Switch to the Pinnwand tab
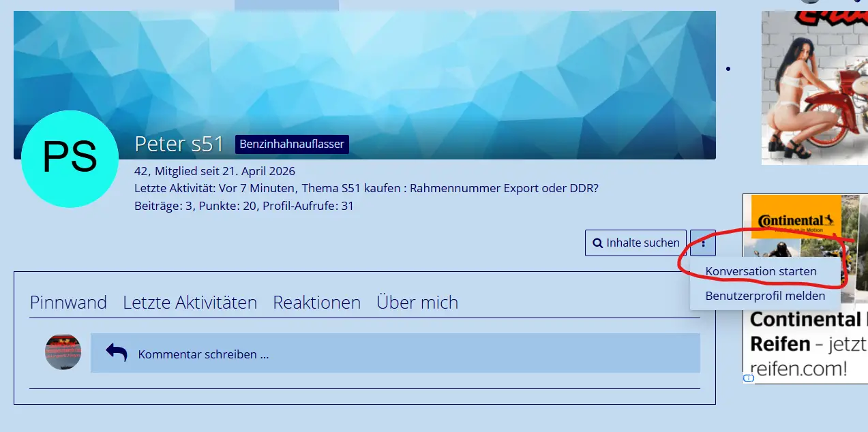The height and width of the screenshot is (432, 868). point(68,303)
